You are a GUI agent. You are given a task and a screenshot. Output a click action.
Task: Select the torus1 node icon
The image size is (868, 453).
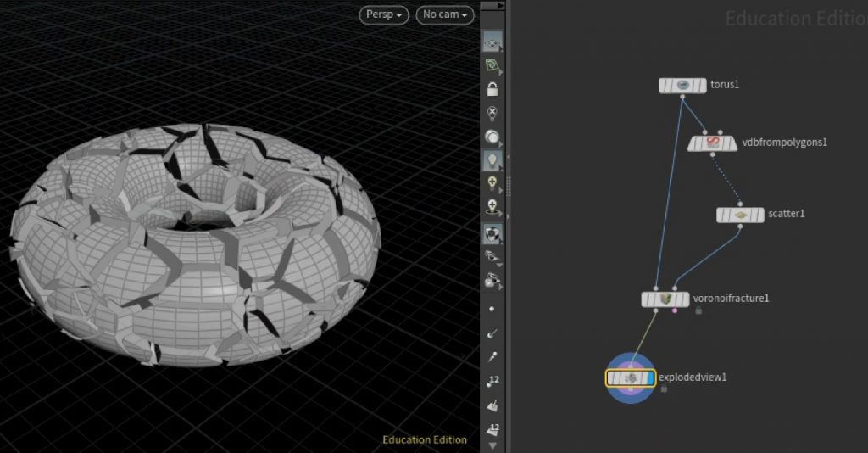(683, 86)
